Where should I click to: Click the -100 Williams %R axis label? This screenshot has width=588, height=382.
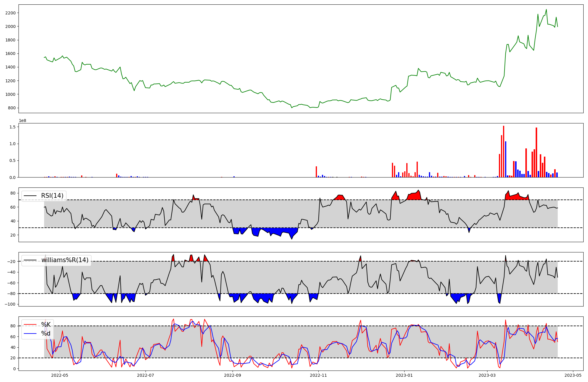10,304
